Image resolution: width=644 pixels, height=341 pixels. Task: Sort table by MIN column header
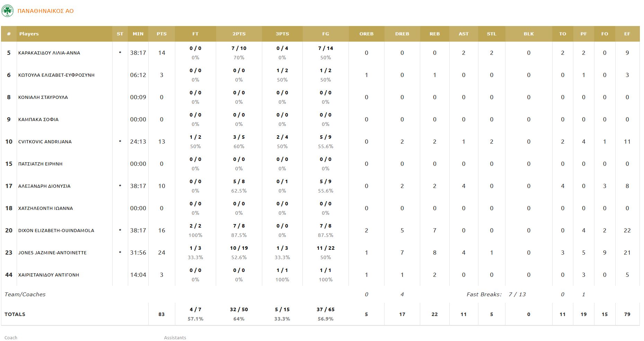[x=138, y=34]
